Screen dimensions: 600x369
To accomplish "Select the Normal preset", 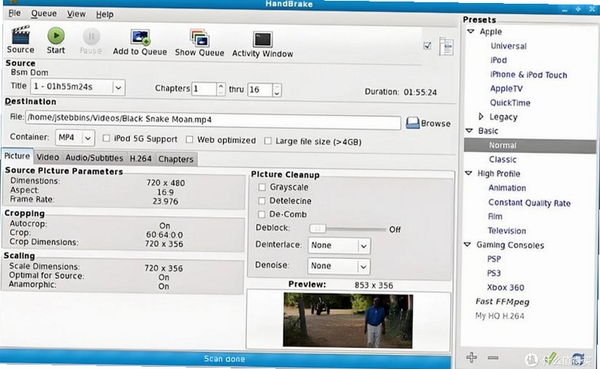I will coord(530,145).
